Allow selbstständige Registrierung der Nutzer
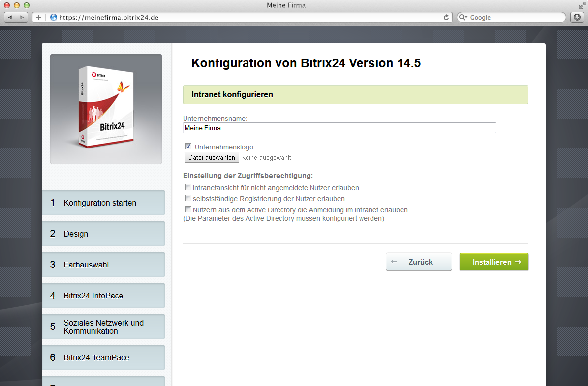 coord(188,198)
